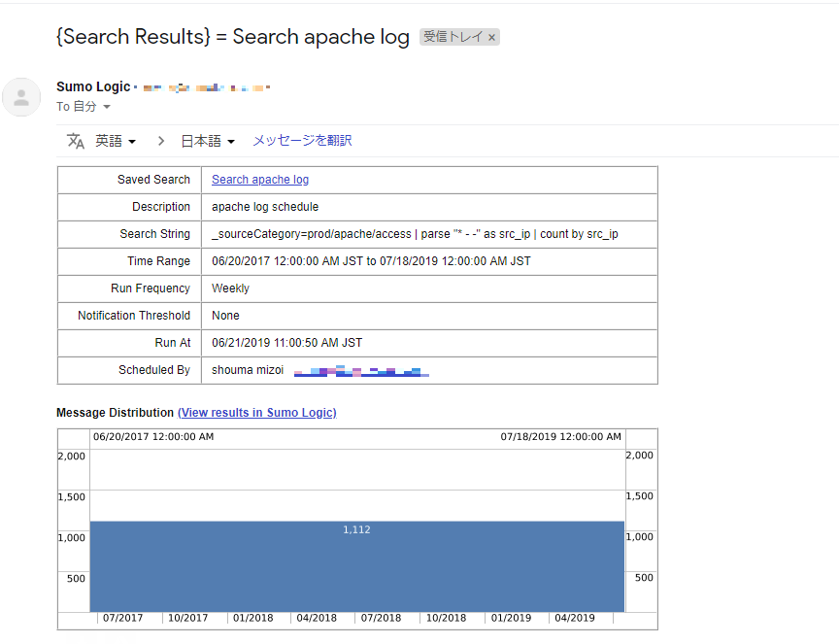Click the 1,112 value label on chart
This screenshot has height=644, width=839.
click(356, 529)
